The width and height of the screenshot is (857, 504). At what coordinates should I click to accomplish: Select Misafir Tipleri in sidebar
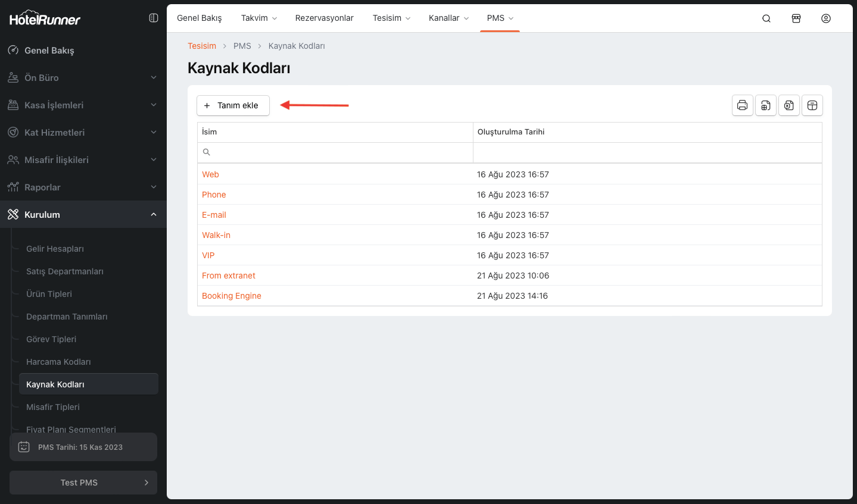(x=53, y=407)
